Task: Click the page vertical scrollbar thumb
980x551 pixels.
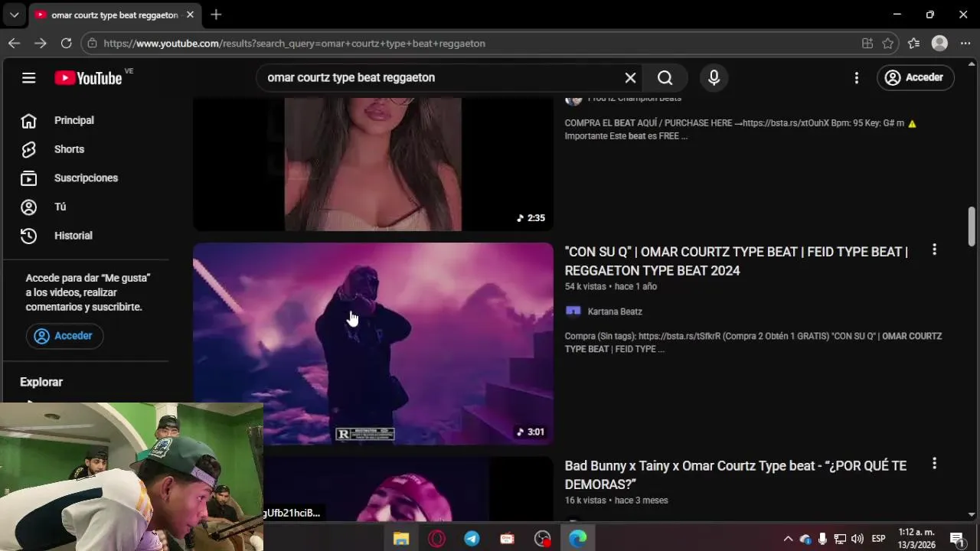Action: (972, 227)
